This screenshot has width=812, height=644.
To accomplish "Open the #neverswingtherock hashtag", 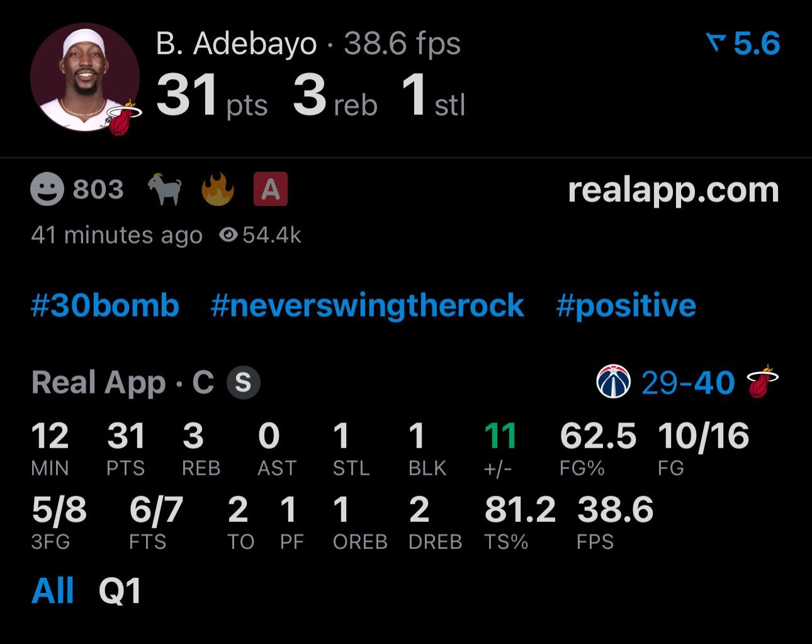I will coord(367,306).
